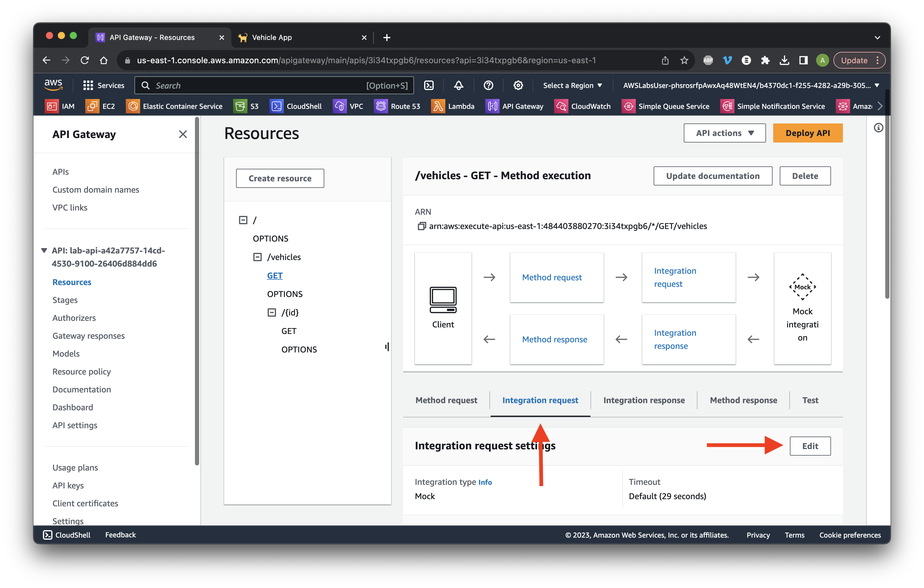The height and width of the screenshot is (588, 924).
Task: Open IAM shortcut in favorites bar
Action: tap(60, 106)
